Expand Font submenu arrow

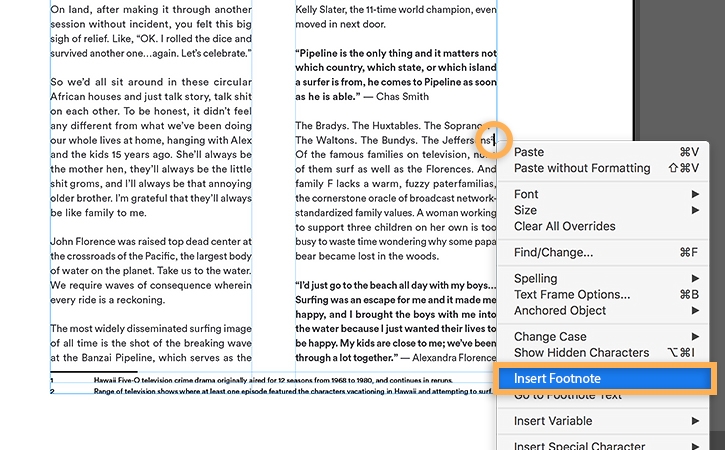click(695, 194)
